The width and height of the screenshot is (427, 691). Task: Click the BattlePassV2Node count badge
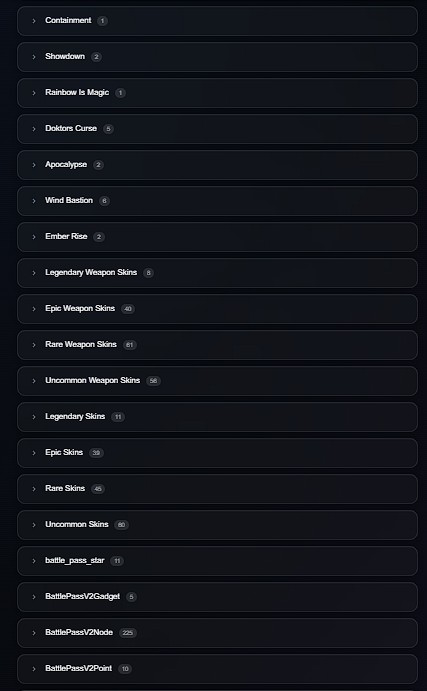128,633
